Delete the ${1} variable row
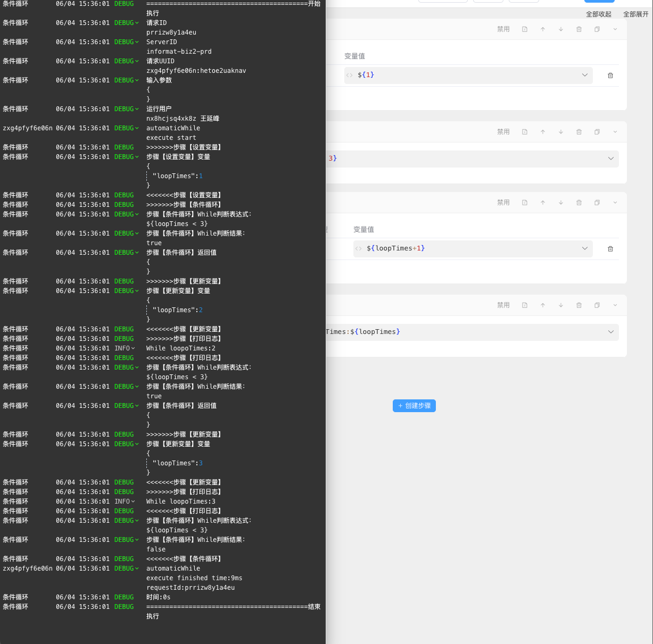This screenshot has width=653, height=644. (x=610, y=76)
